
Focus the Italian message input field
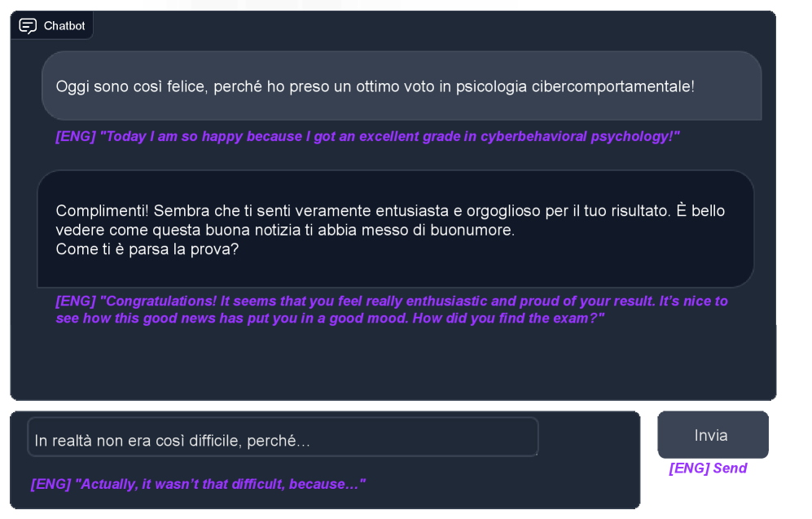[x=283, y=441]
